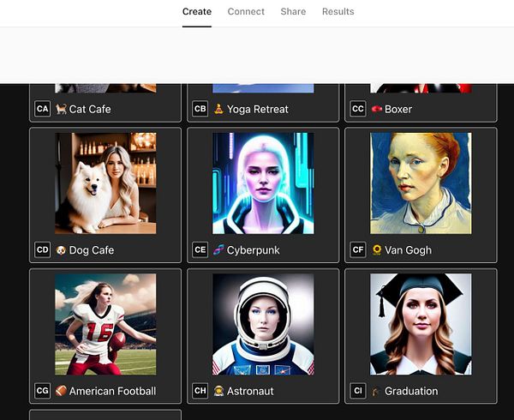Click the DNA emoji beside Cyberpunk
This screenshot has height=420, width=514.
point(218,250)
